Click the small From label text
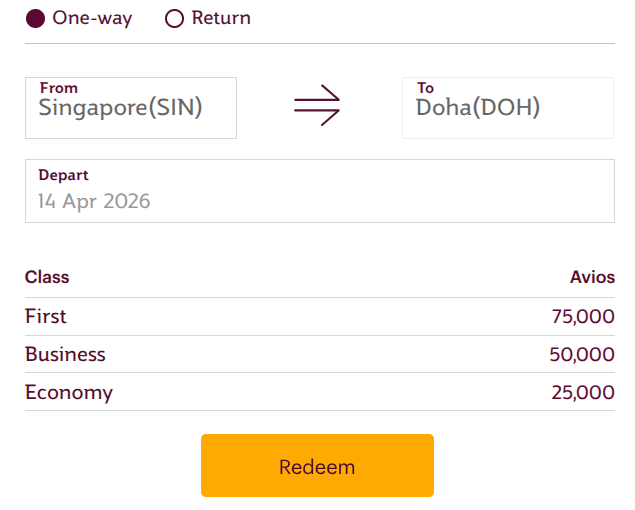Image resolution: width=635 pixels, height=510 pixels. coord(58,88)
